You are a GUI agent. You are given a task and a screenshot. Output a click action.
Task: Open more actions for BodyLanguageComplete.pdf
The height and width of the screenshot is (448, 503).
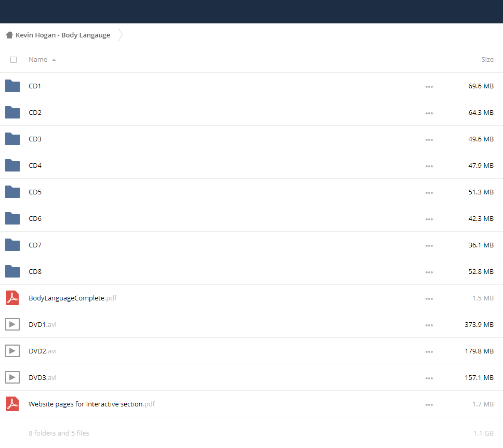pos(429,299)
